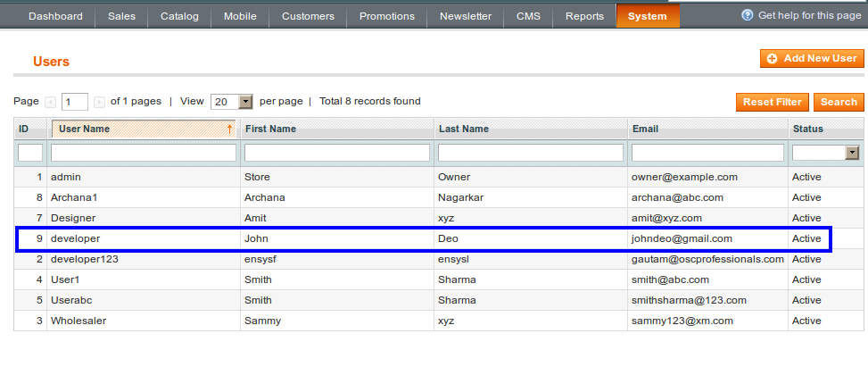Open the per page View dropdown
This screenshot has height=367, width=868.
(245, 102)
